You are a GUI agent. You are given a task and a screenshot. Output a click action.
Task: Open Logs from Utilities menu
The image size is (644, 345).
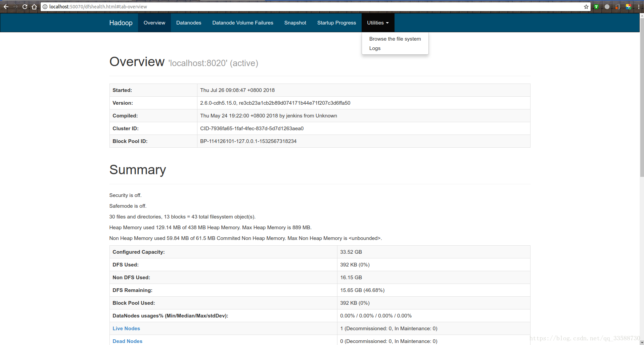[375, 48]
